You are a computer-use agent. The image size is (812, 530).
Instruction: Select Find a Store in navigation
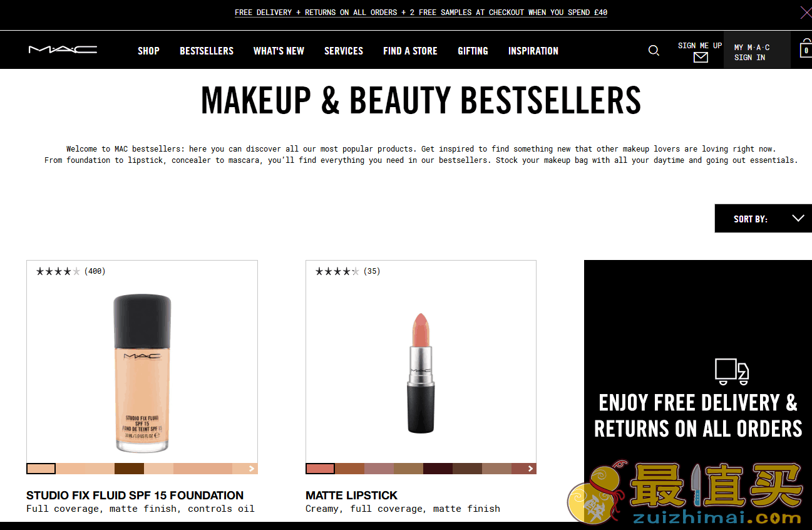[x=410, y=51]
